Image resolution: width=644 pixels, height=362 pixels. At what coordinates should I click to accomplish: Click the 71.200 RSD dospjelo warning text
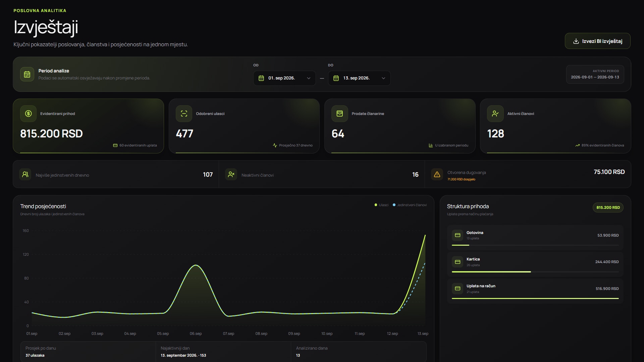pos(461,179)
